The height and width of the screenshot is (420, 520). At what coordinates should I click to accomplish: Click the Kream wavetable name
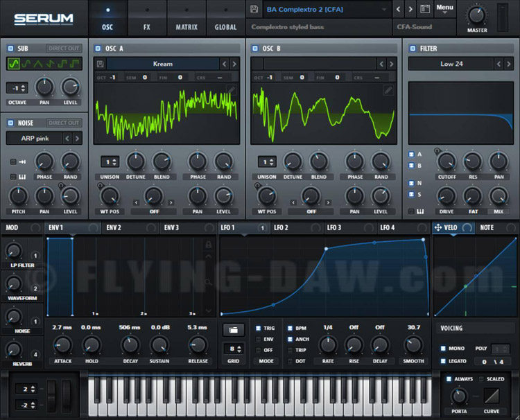click(x=163, y=64)
